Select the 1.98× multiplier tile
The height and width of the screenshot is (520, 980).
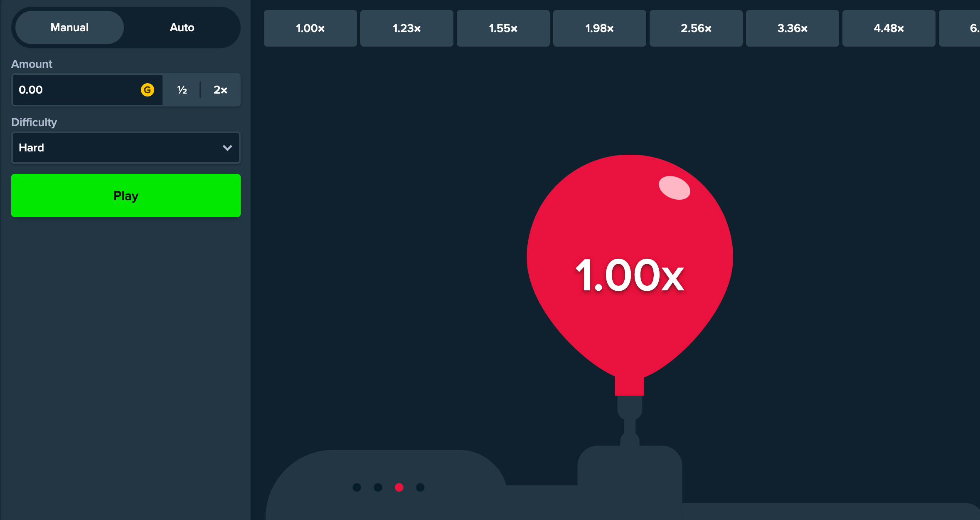point(600,28)
